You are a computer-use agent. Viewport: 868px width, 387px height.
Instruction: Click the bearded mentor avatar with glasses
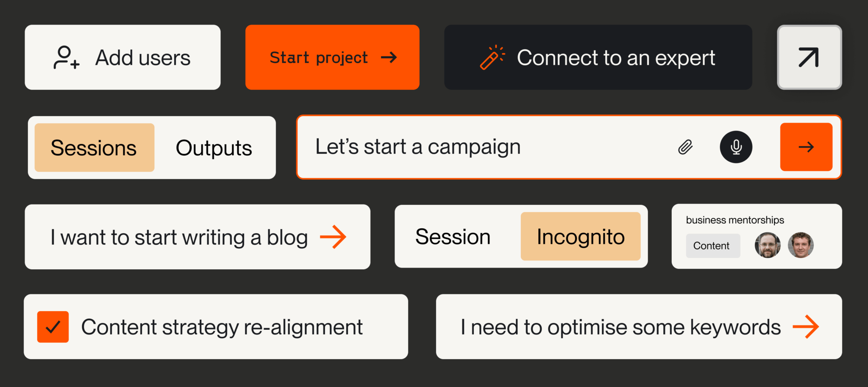(x=767, y=245)
